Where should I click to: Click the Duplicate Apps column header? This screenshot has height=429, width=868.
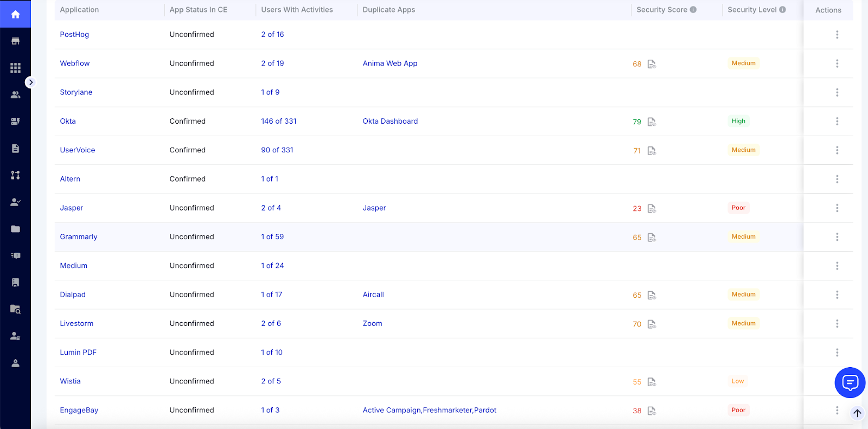389,10
